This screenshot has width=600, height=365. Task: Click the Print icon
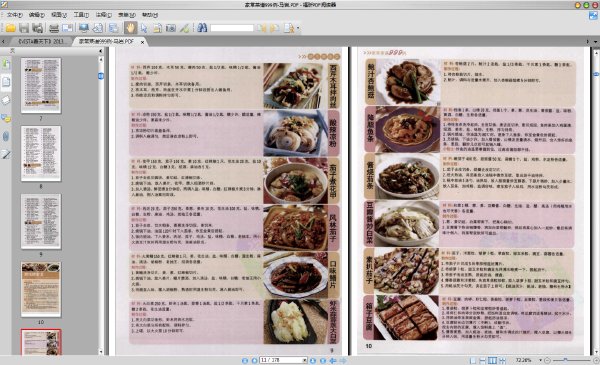(54, 28)
